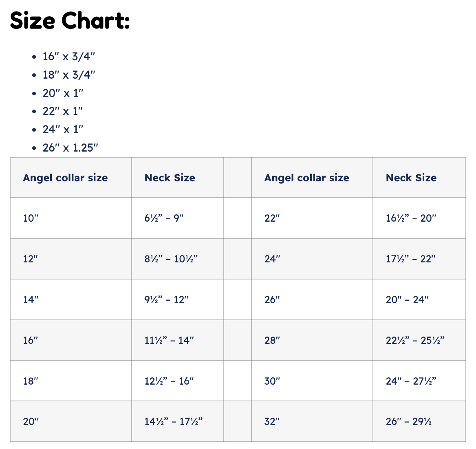The height and width of the screenshot is (449, 476).
Task: Select the 11½” – 14″ neck size cell
Action: click(178, 340)
